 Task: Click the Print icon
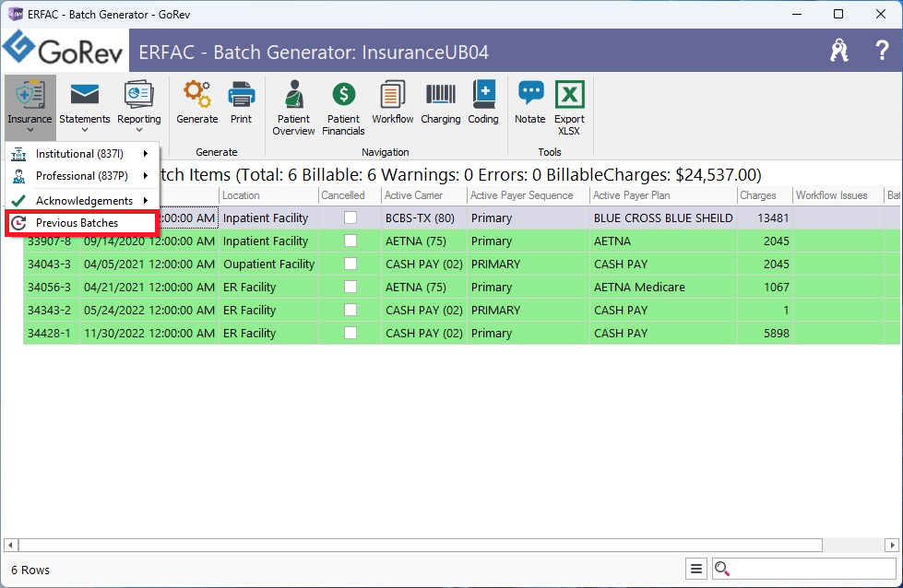(x=242, y=95)
